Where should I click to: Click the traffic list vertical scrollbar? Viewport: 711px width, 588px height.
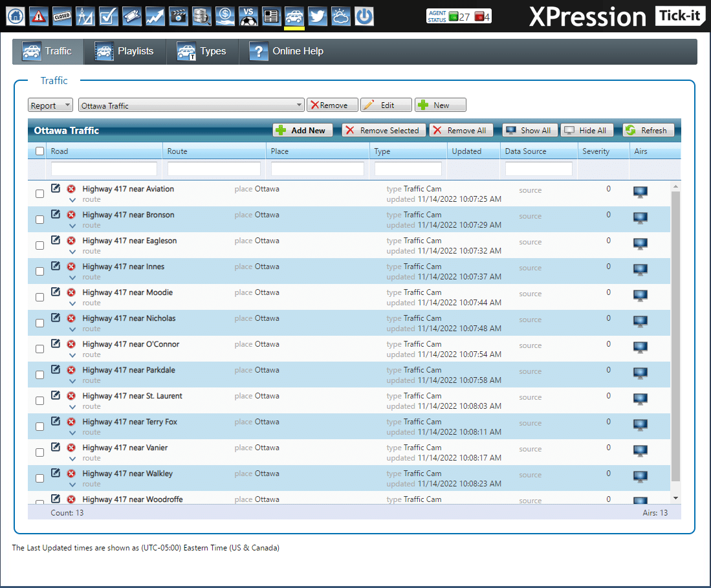pos(675,336)
